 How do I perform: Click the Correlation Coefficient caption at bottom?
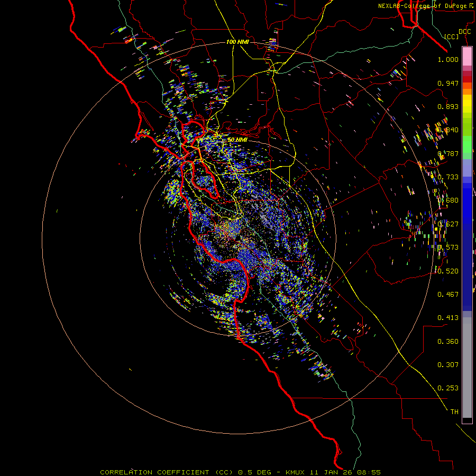[241, 472]
